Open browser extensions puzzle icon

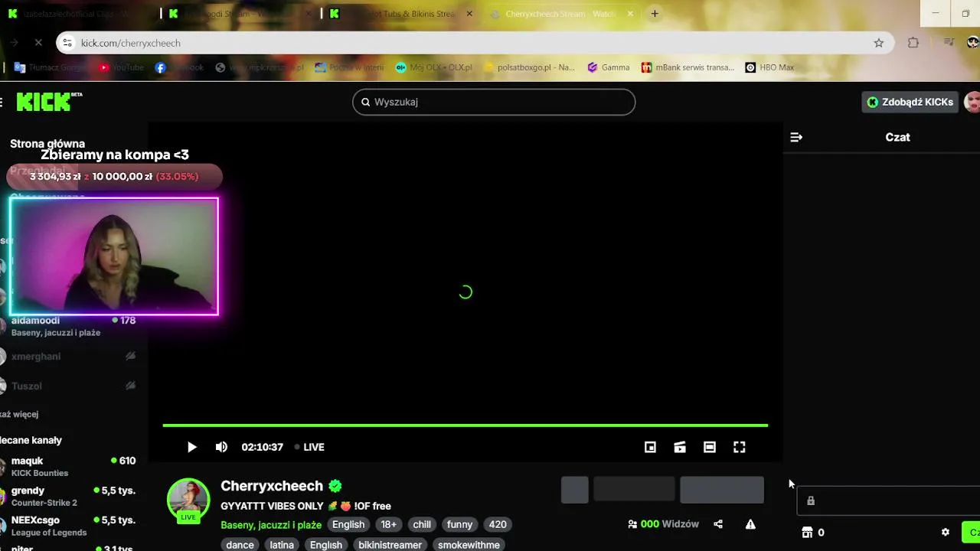tap(913, 43)
